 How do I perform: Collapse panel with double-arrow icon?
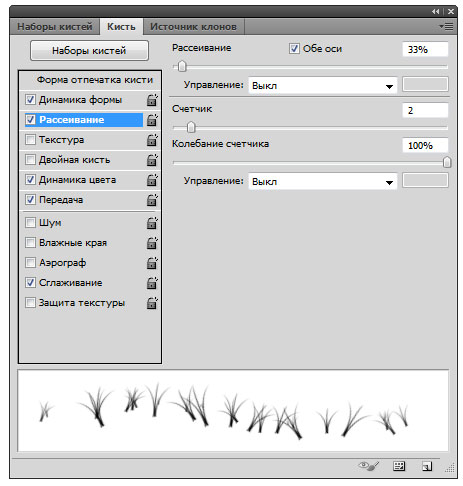[x=435, y=12]
